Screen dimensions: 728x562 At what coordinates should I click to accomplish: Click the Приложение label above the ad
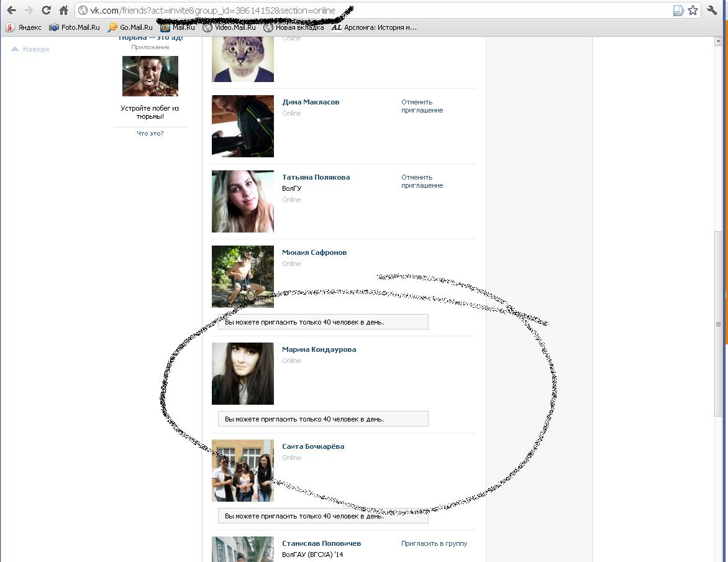[x=150, y=47]
